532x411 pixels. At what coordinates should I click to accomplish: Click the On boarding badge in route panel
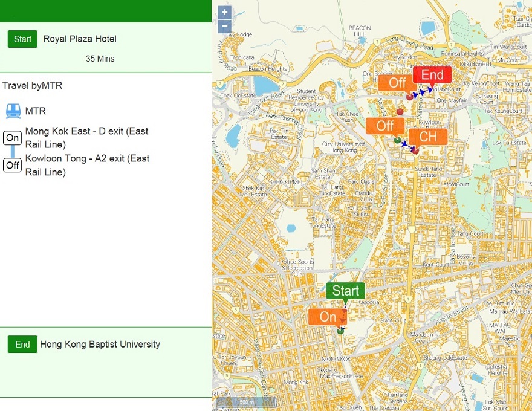(x=13, y=138)
